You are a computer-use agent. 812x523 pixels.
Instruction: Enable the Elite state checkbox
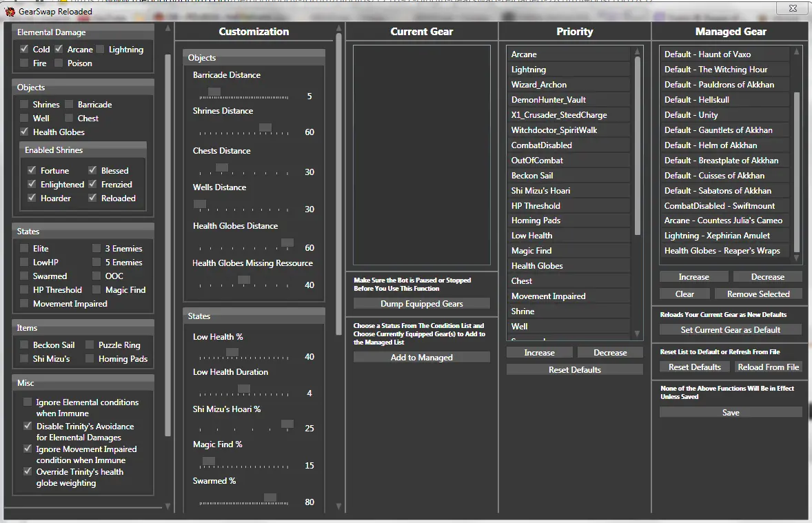(25, 248)
